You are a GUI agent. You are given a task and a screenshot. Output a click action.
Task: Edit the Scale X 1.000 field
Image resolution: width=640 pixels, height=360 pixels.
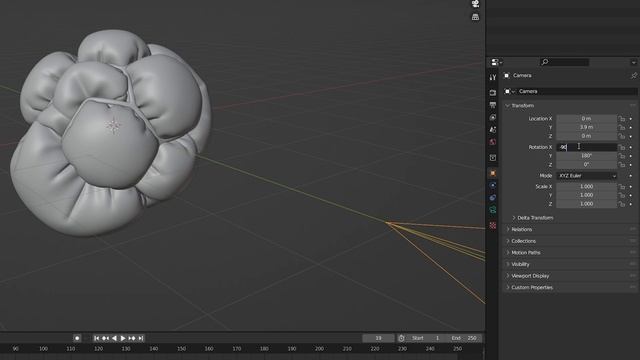tap(587, 187)
